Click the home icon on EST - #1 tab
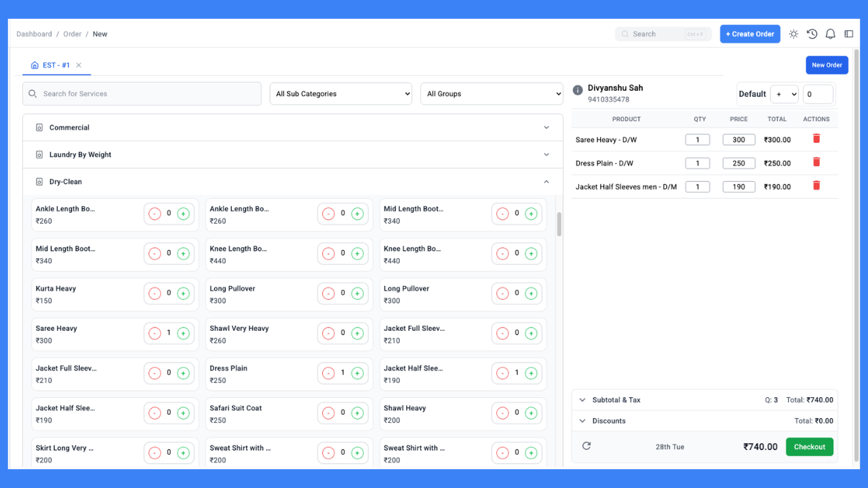This screenshot has width=868, height=488. 35,65
